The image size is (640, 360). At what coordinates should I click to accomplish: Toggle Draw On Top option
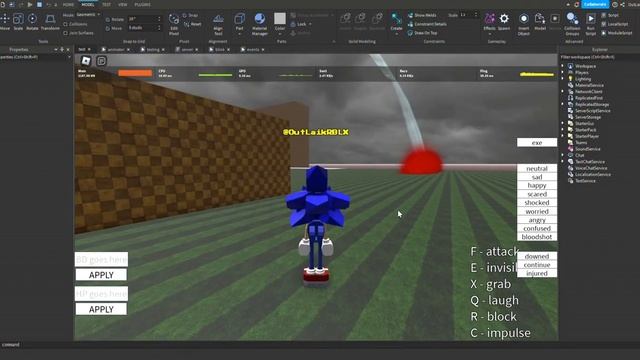click(422, 33)
